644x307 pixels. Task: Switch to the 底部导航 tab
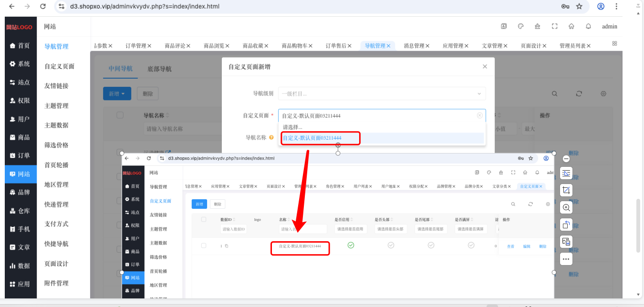coord(159,69)
